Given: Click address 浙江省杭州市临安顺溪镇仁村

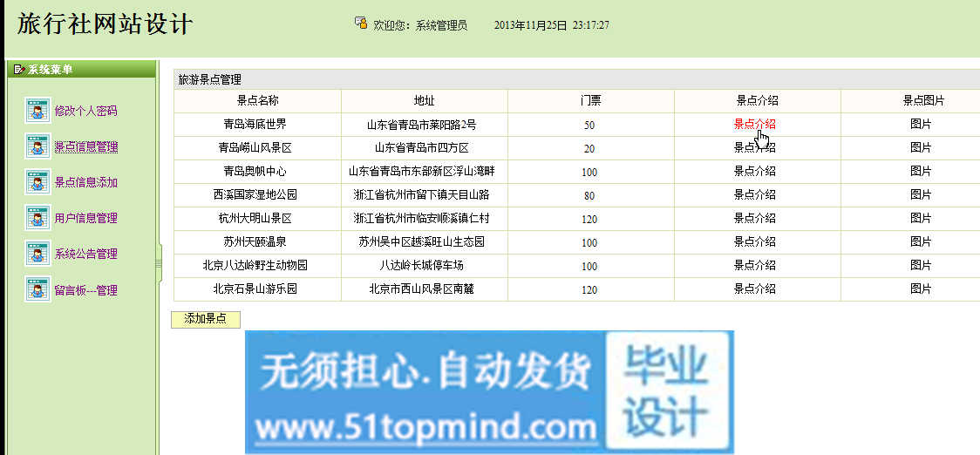Looking at the screenshot, I should [x=422, y=219].
